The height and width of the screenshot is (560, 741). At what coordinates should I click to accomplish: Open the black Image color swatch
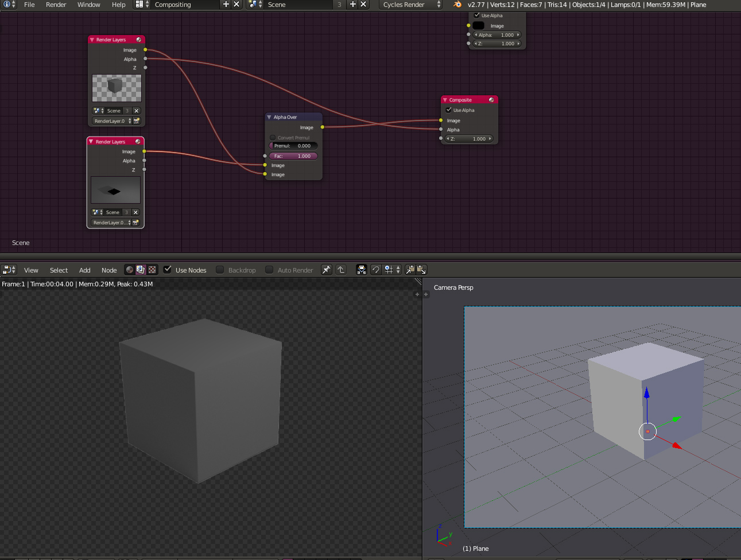tap(479, 26)
